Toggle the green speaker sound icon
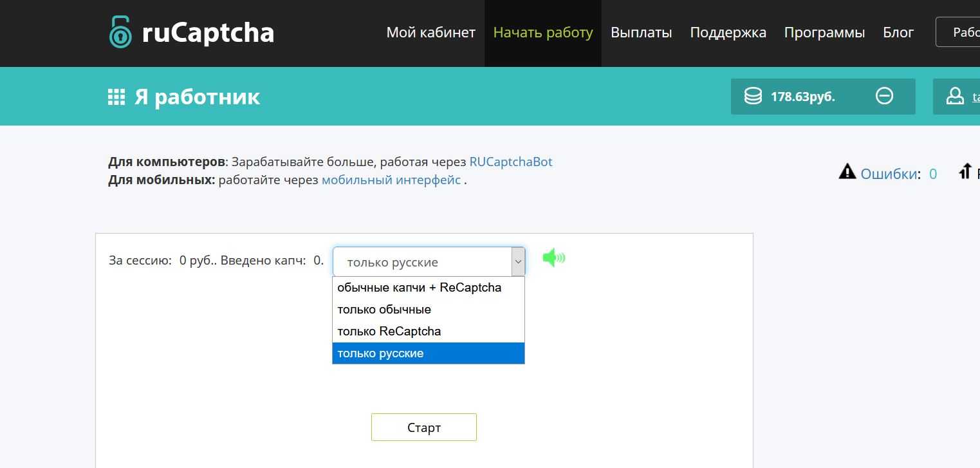Viewport: 980px width, 468px height. 553,258
